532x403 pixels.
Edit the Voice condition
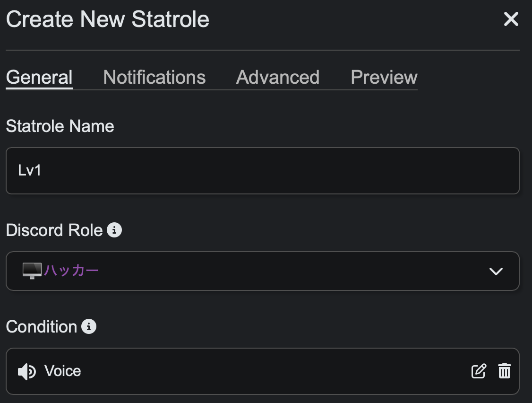click(x=479, y=371)
